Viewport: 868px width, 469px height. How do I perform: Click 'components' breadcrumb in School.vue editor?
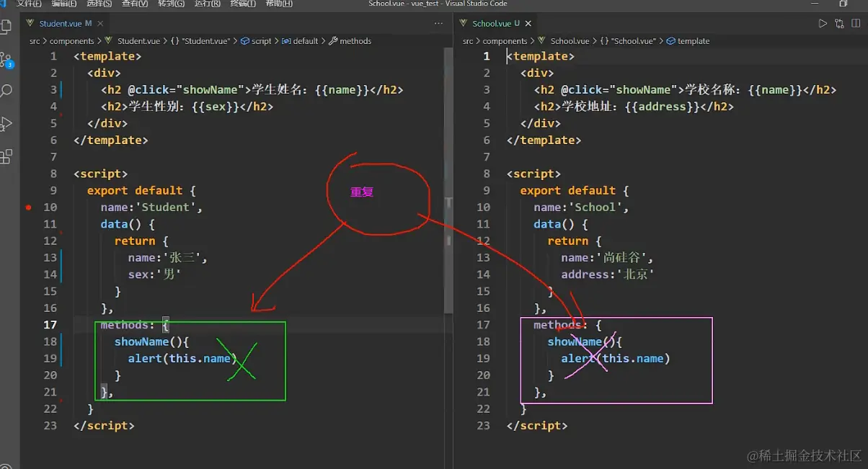coord(505,41)
